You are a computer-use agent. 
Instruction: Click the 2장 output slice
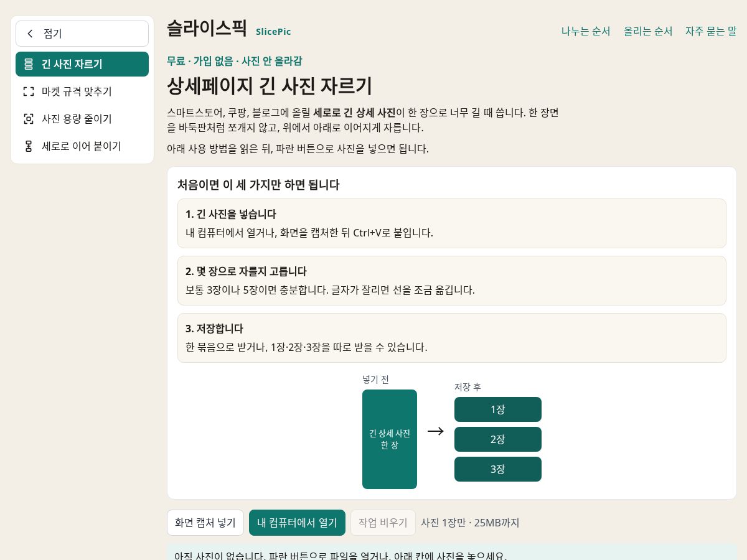point(498,439)
